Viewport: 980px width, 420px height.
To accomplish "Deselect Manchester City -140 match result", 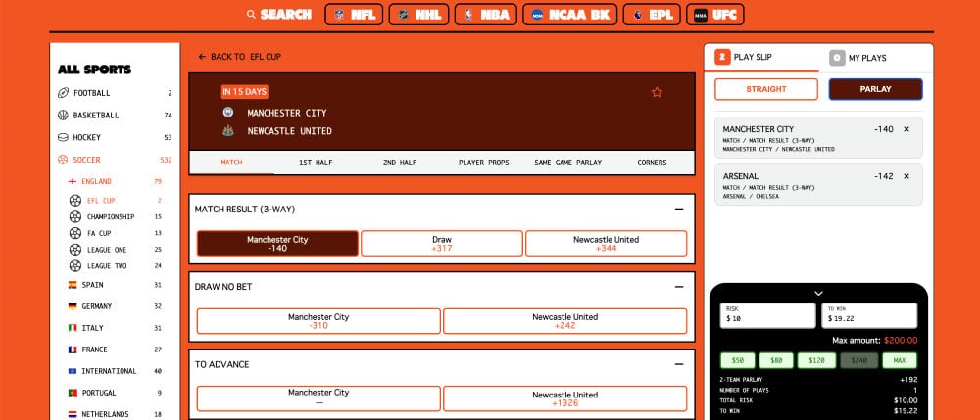I will tap(277, 244).
